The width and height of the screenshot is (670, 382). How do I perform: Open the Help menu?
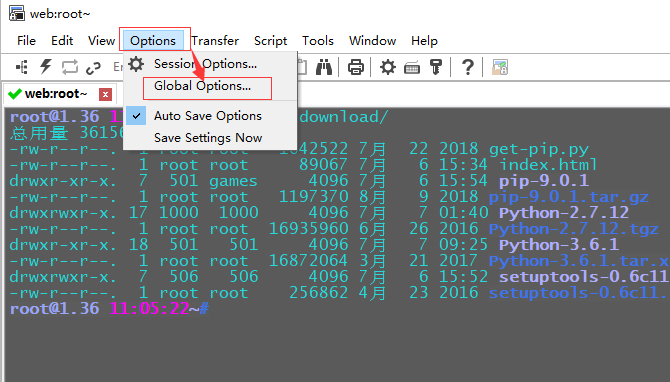pos(424,41)
